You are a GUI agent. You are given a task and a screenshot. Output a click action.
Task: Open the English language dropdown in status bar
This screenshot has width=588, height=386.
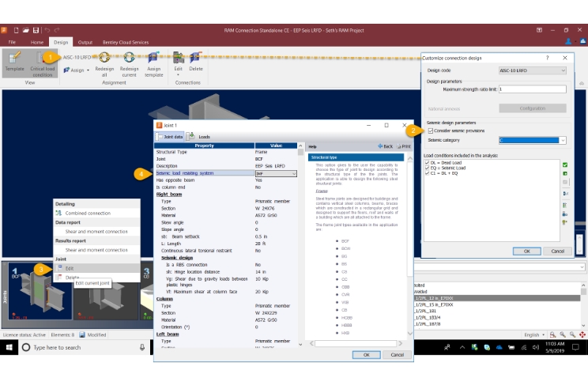click(534, 335)
